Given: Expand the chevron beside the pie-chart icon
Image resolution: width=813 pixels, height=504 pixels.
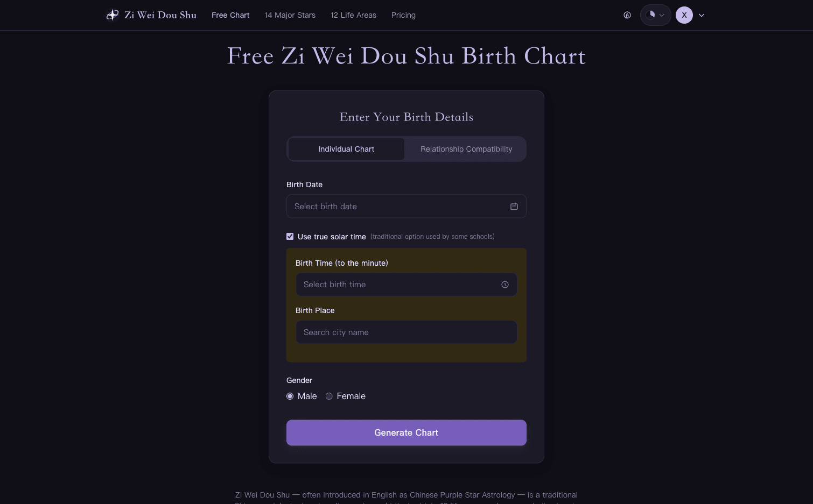Looking at the screenshot, I should coord(662,15).
